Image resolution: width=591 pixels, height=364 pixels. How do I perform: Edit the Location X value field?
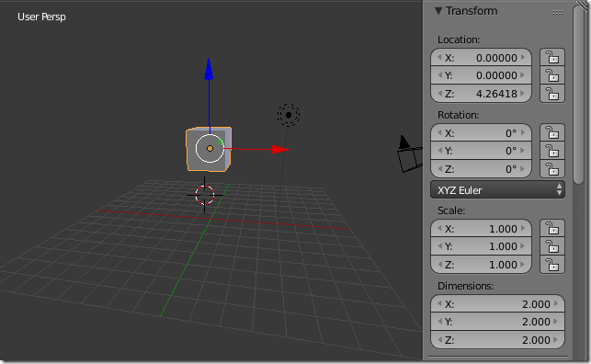point(481,58)
